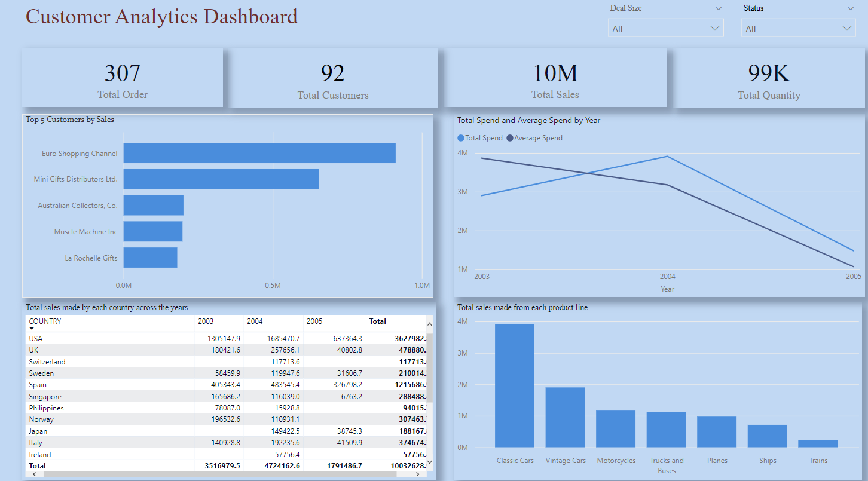Click the COUNTRY column header
The width and height of the screenshot is (868, 481).
click(45, 321)
